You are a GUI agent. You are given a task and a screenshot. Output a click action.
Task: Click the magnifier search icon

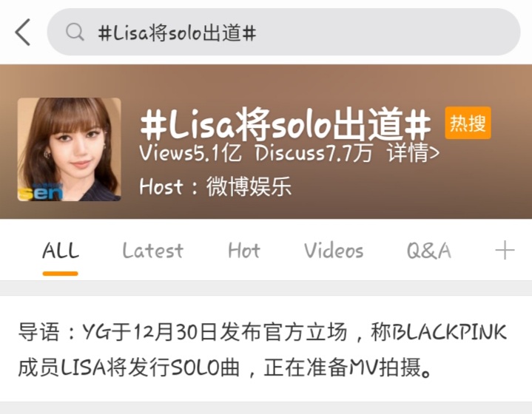[x=75, y=33]
